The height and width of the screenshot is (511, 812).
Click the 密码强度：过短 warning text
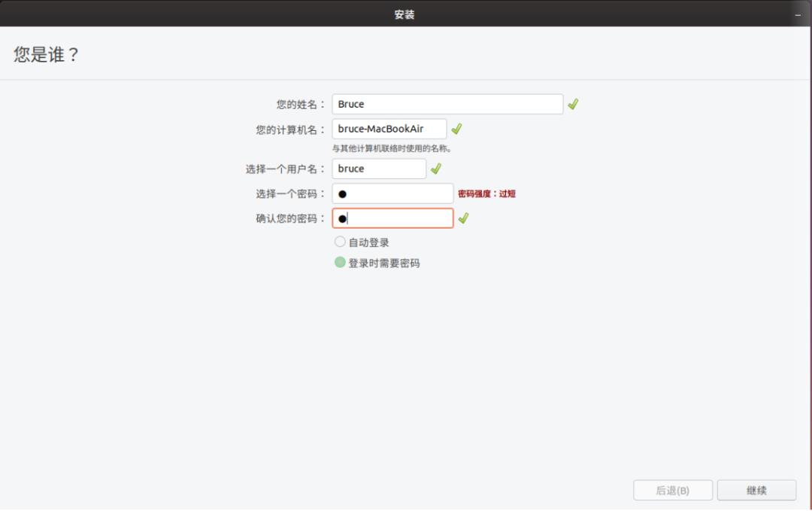488,193
